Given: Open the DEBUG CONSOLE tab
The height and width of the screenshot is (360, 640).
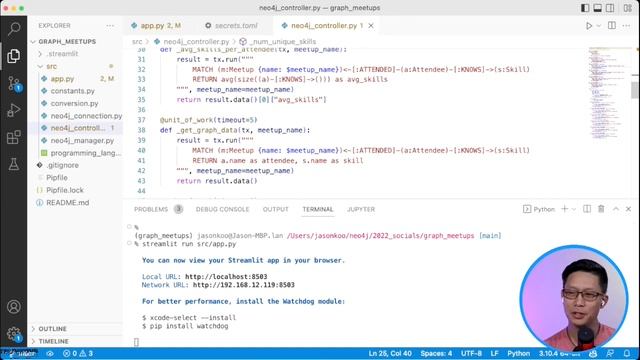Looking at the screenshot, I should (x=222, y=209).
